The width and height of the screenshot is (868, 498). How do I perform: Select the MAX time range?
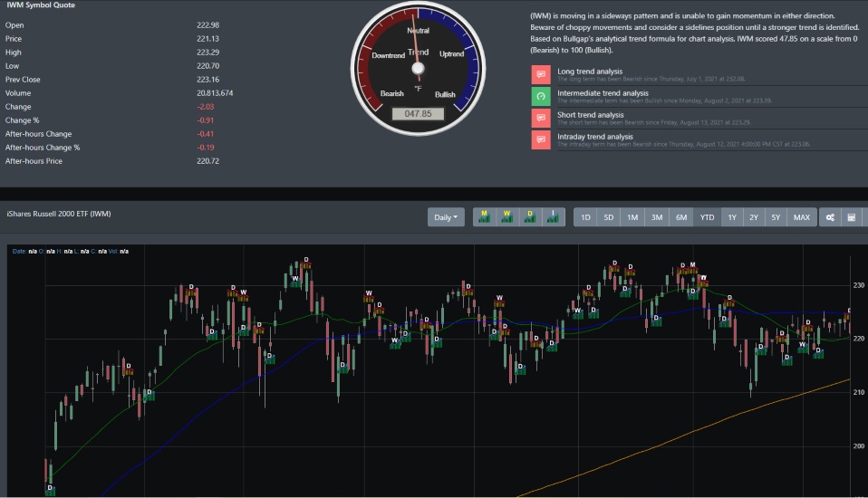[801, 217]
